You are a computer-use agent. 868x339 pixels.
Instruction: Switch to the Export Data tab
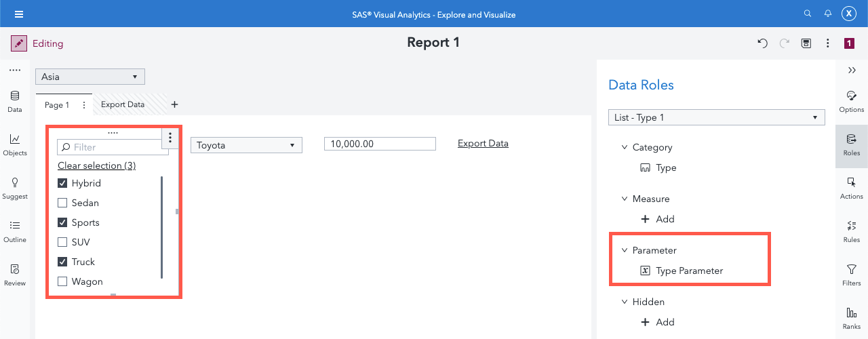coord(123,104)
